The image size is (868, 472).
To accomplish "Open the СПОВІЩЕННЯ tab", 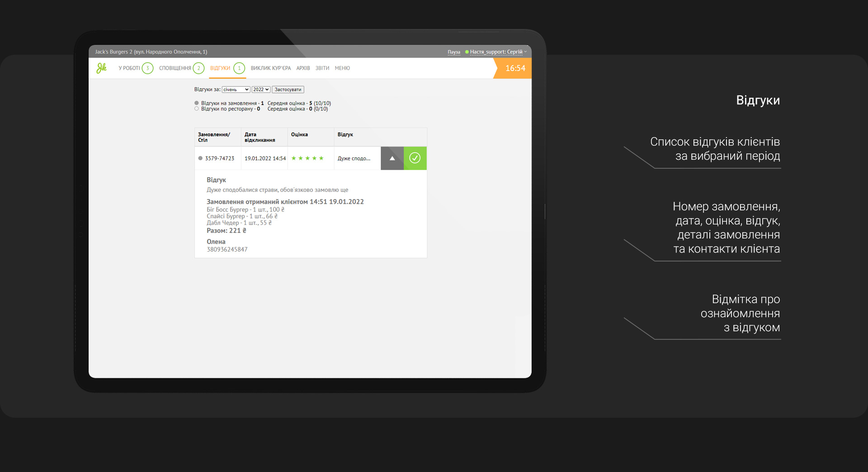I will point(175,68).
